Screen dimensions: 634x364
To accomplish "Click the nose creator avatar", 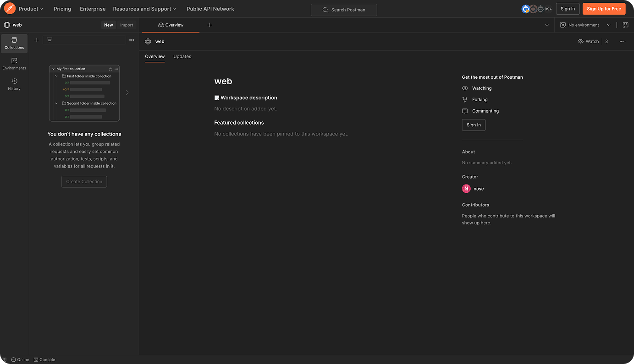I will tap(466, 189).
